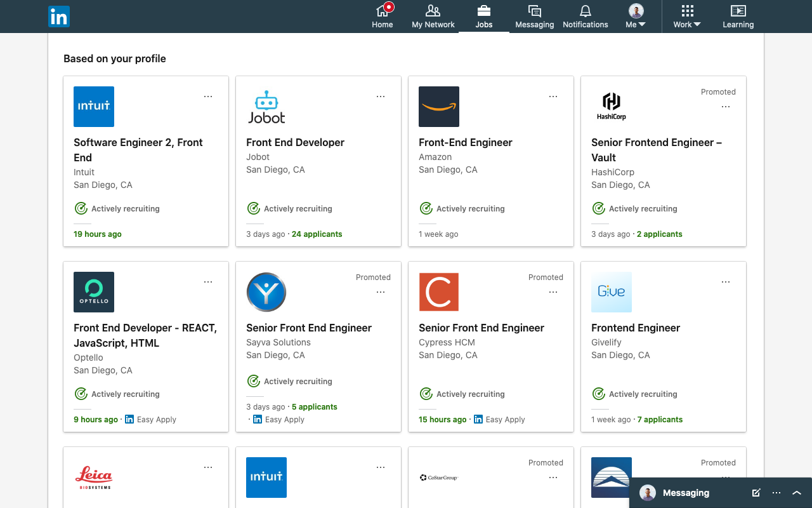Open Amazon Front-End Engineer job
The height and width of the screenshot is (508, 812).
tap(466, 142)
